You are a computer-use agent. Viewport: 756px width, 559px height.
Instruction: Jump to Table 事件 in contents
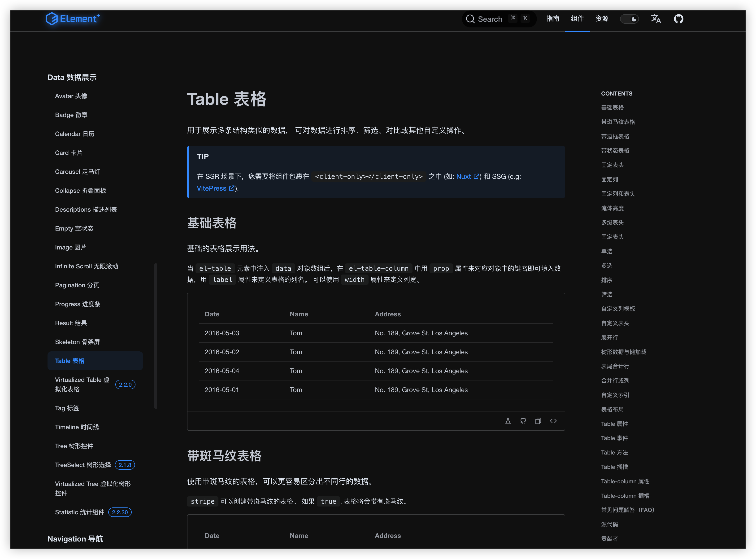614,438
